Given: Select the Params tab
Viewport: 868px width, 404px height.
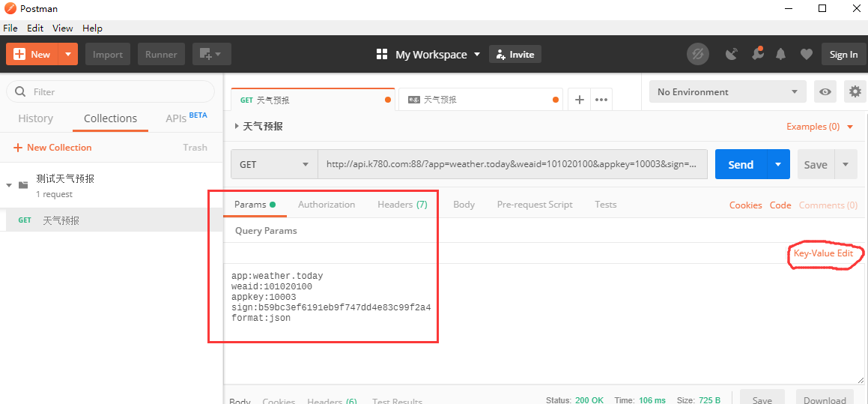Looking at the screenshot, I should coord(255,205).
